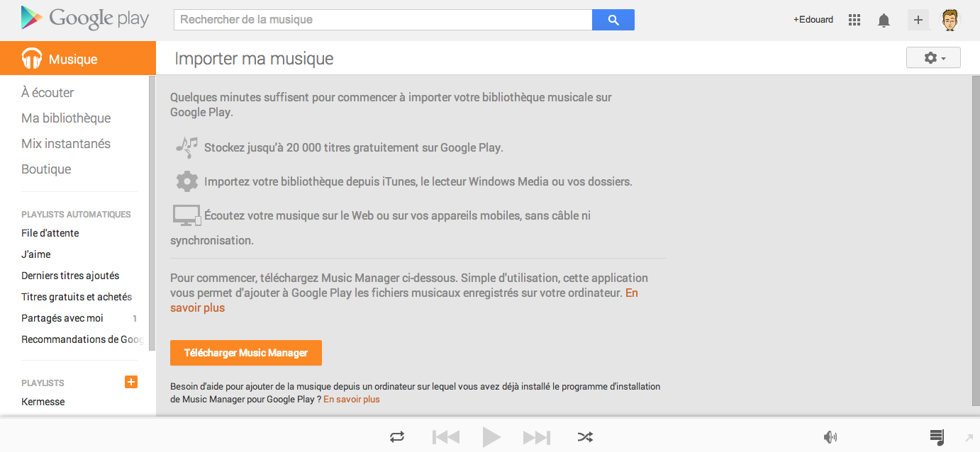
Task: Skip to the next track
Action: pos(537,437)
